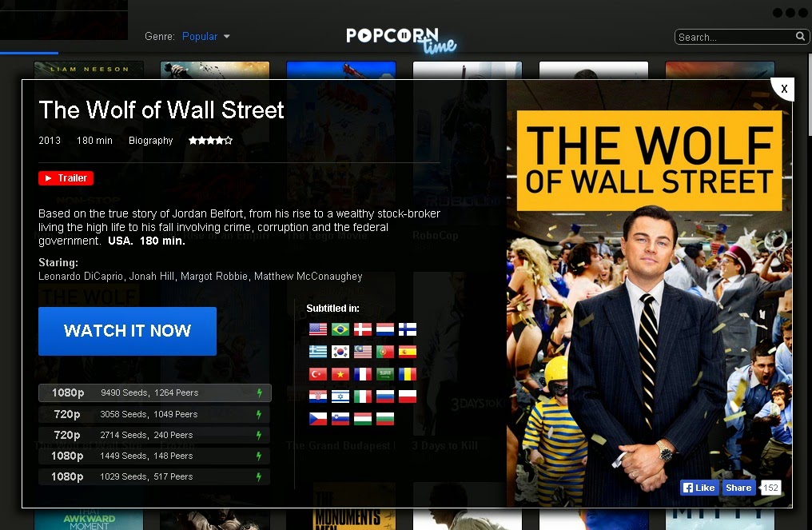Select the Greek flag subtitle

click(x=318, y=352)
